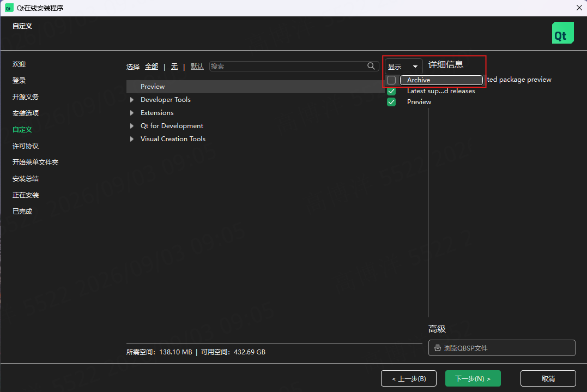587x392 pixels.
Task: Select the Developer Tools row
Action: pos(255,100)
